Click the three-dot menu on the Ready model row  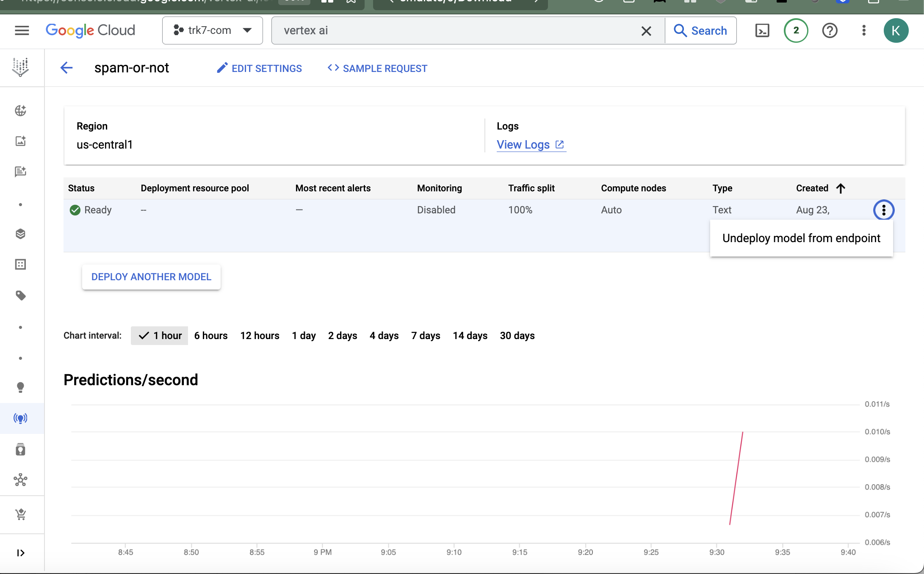click(884, 210)
